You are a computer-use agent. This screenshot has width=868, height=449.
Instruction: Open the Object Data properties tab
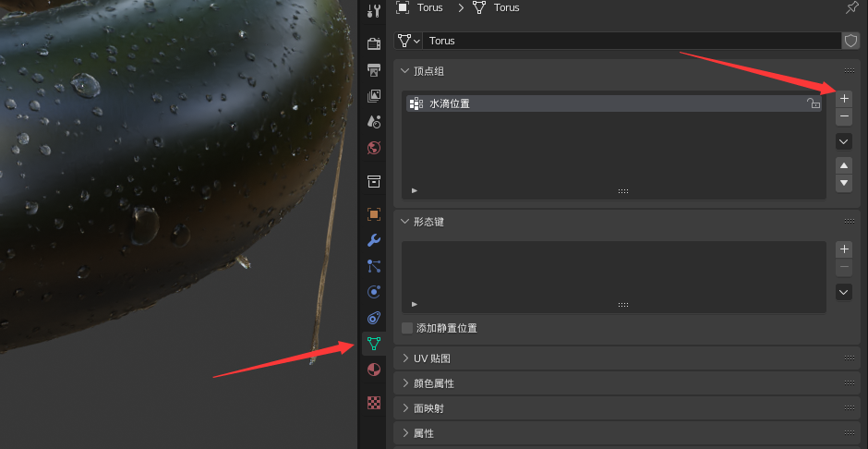(x=373, y=344)
